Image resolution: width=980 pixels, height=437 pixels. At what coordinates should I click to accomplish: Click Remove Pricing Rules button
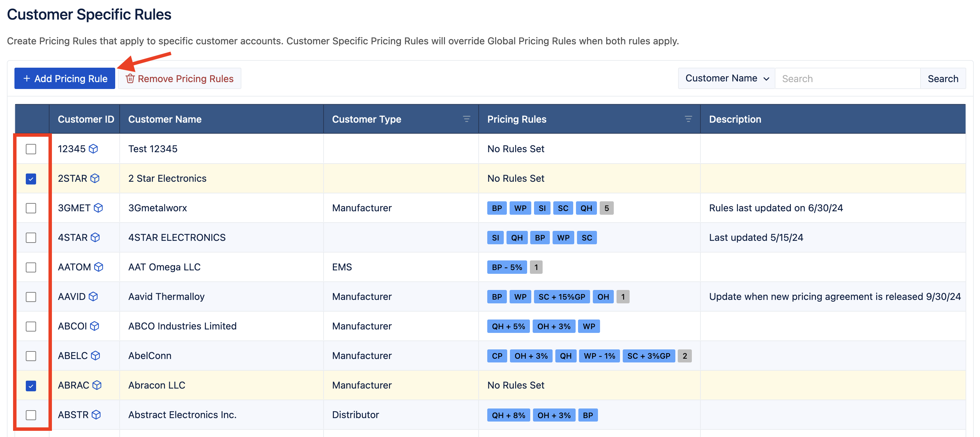click(179, 78)
